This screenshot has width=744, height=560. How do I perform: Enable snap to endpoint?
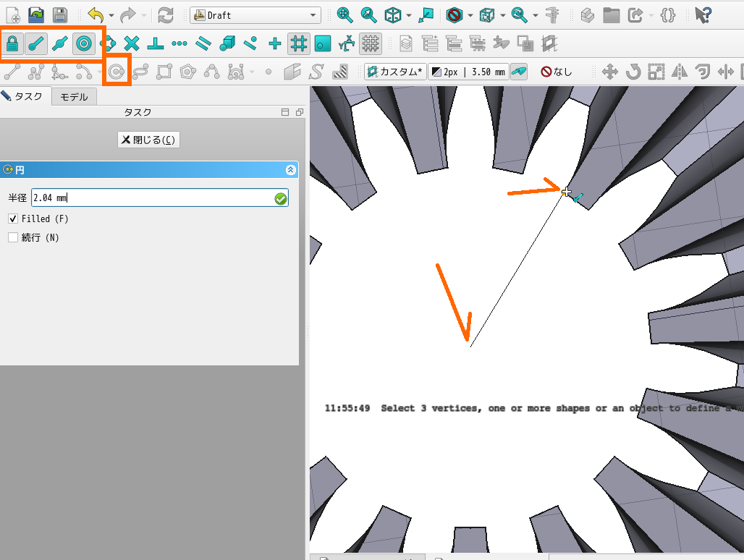[37, 44]
